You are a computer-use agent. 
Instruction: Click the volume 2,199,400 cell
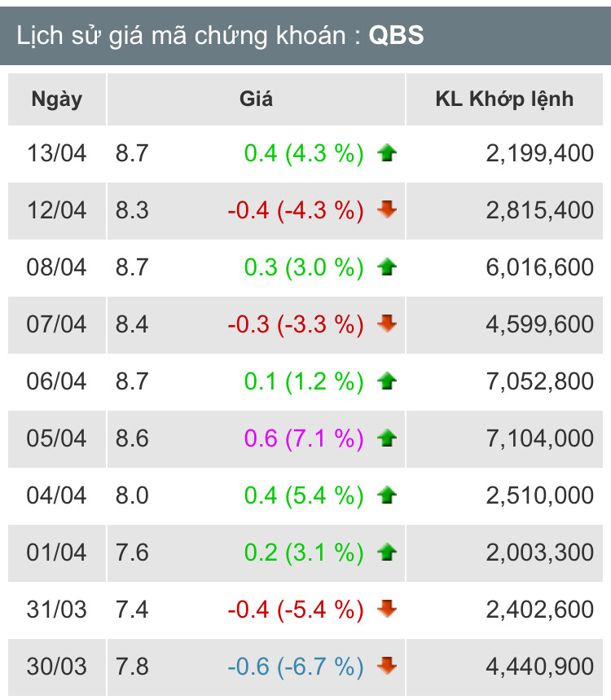tap(539, 152)
